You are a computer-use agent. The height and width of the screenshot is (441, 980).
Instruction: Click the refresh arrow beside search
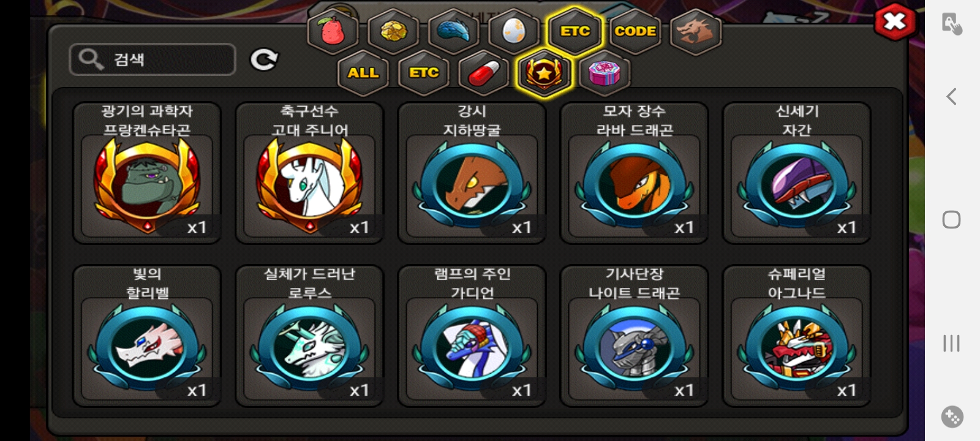(x=264, y=59)
